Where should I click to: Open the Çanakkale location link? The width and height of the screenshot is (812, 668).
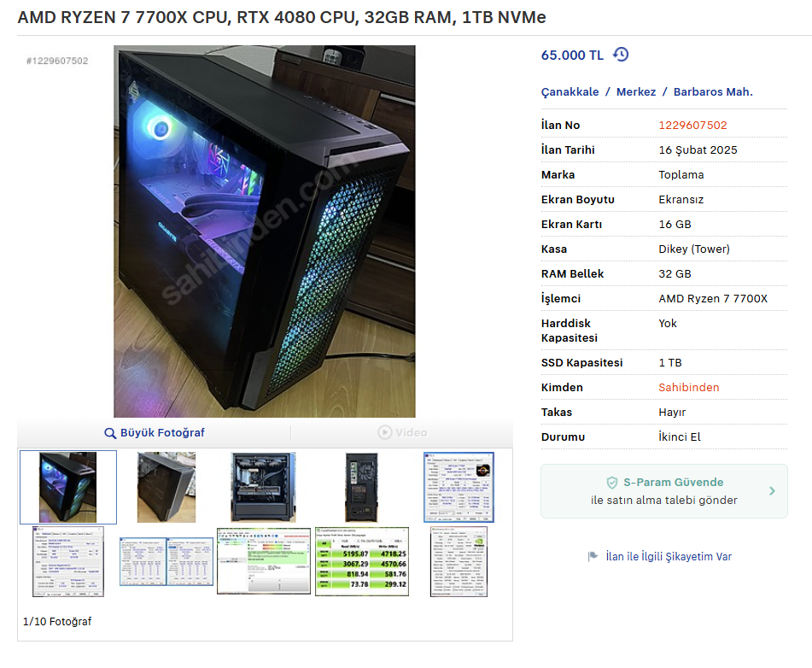(570, 91)
